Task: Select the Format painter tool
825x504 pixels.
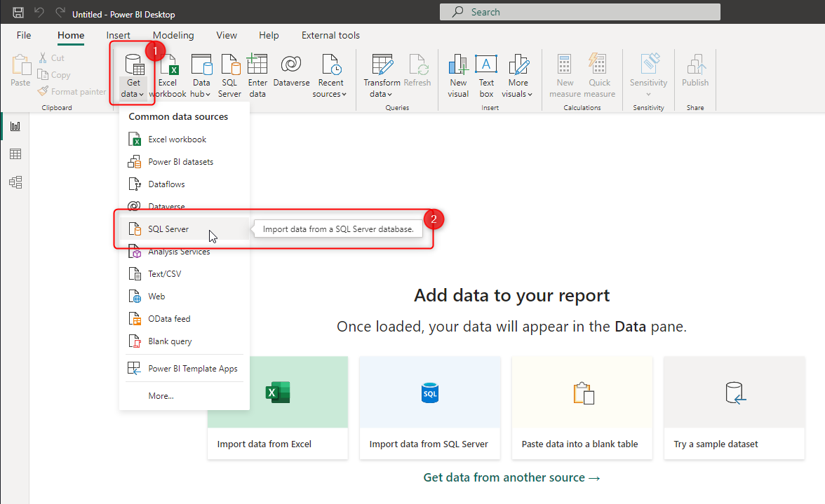Action: pyautogui.click(x=72, y=91)
